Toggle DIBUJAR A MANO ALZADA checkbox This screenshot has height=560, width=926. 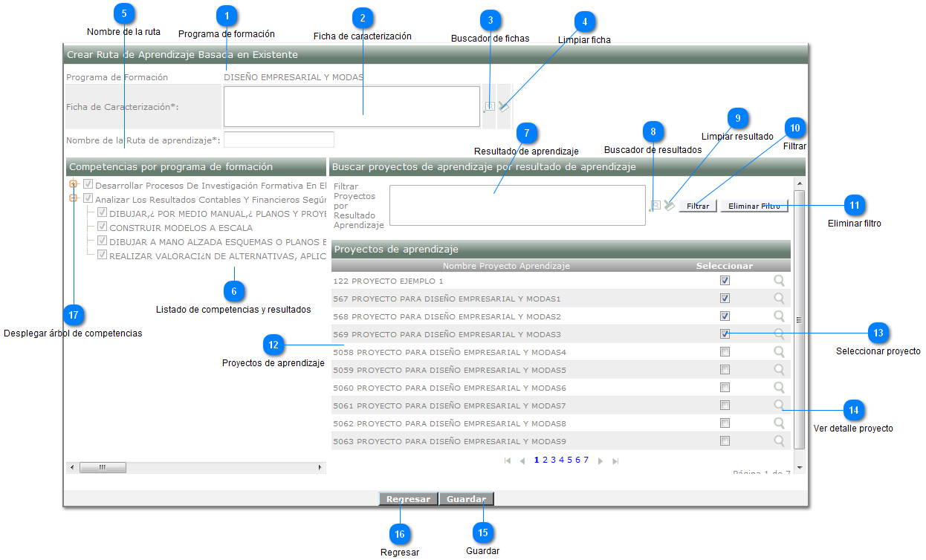103,241
